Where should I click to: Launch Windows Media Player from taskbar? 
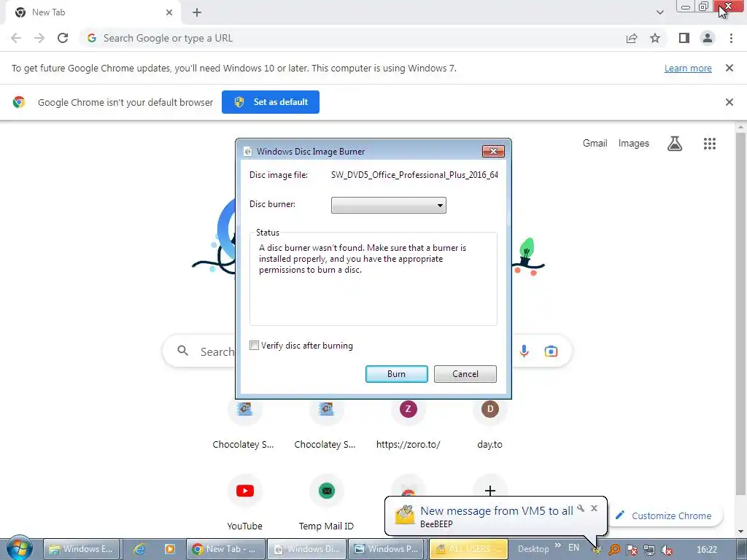click(169, 549)
